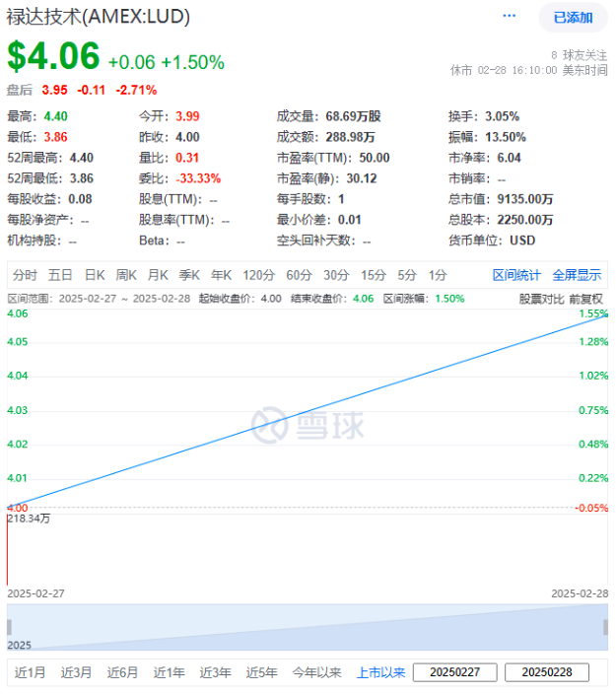Select the 月K chart tab
The width and height of the screenshot is (616, 694).
(158, 275)
